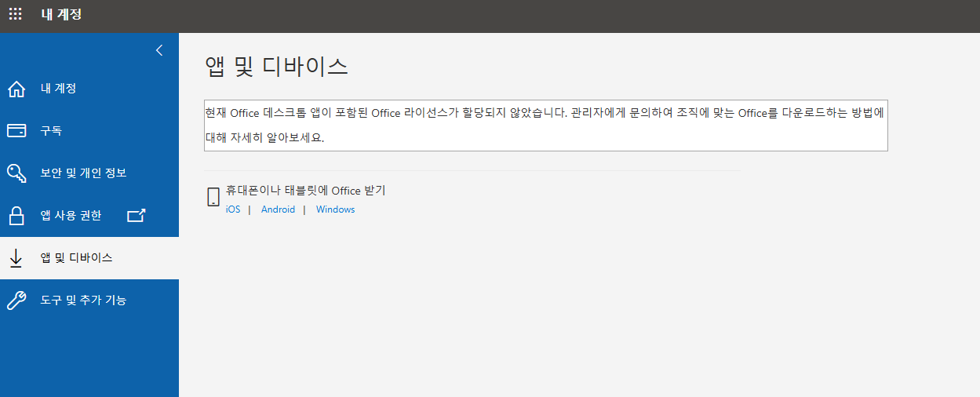This screenshot has width=980, height=397.
Task: Open the Android download link
Action: tap(278, 209)
